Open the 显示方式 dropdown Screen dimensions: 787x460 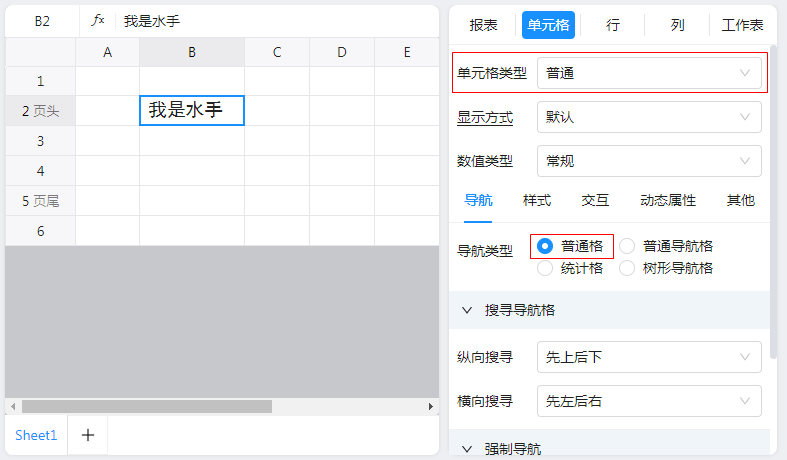pyautogui.click(x=648, y=117)
